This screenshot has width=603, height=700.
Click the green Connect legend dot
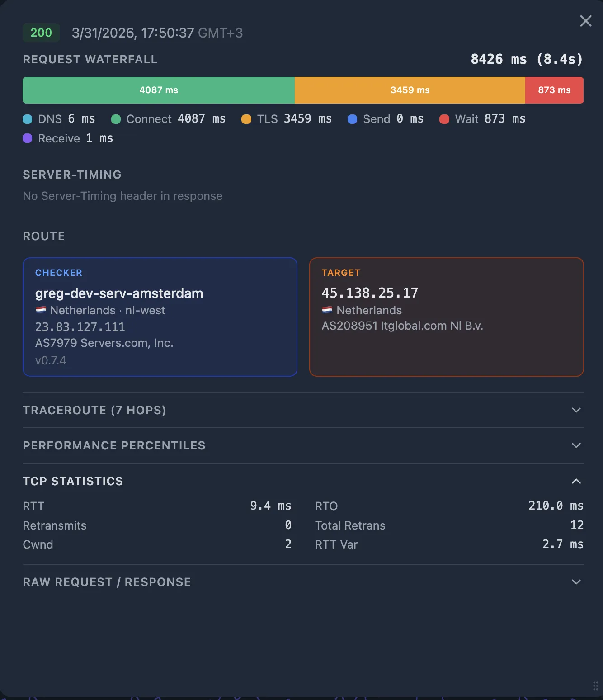[x=116, y=119]
